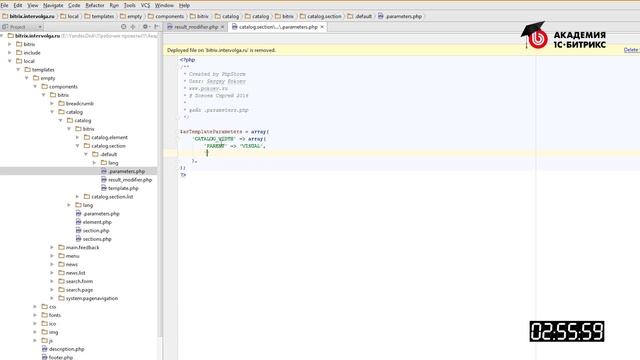Image resolution: width=640 pixels, height=360 pixels.
Task: Switch to result_modifier.php editor tab
Action: click(x=196, y=27)
